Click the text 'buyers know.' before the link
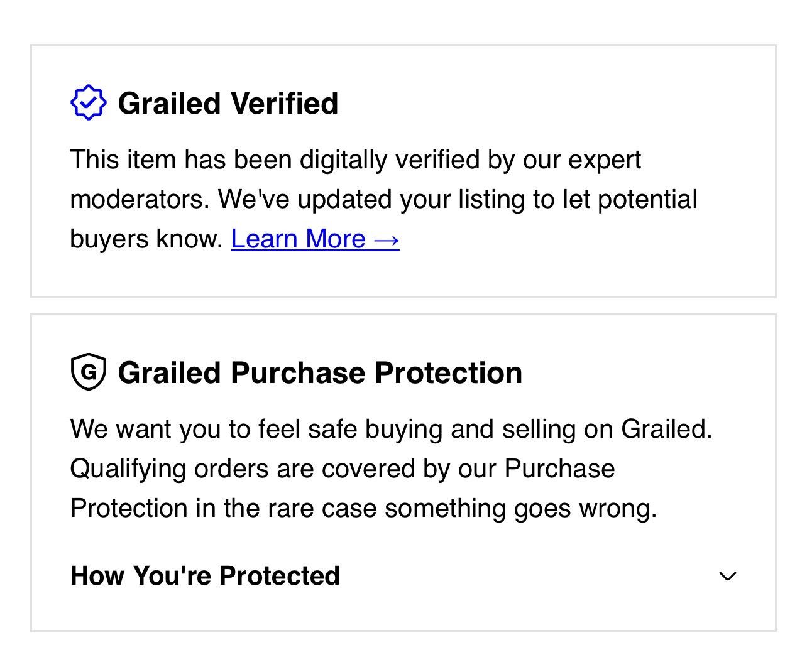Viewport: 807px width, 672px height. (147, 239)
